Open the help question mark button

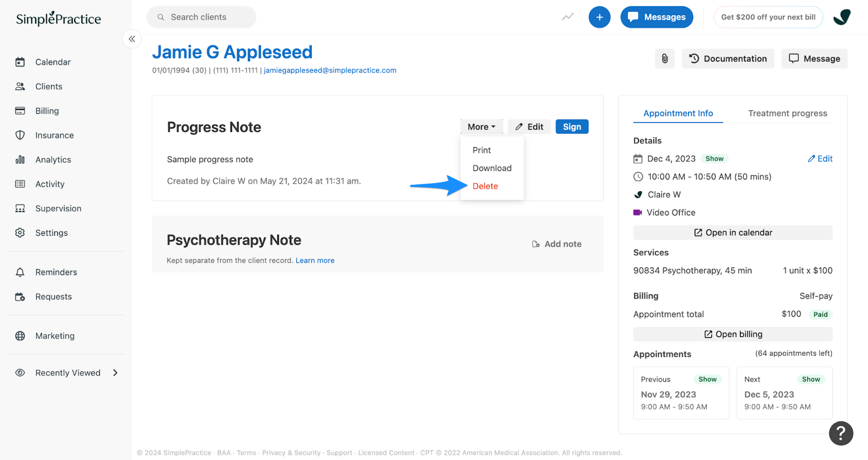tap(841, 433)
